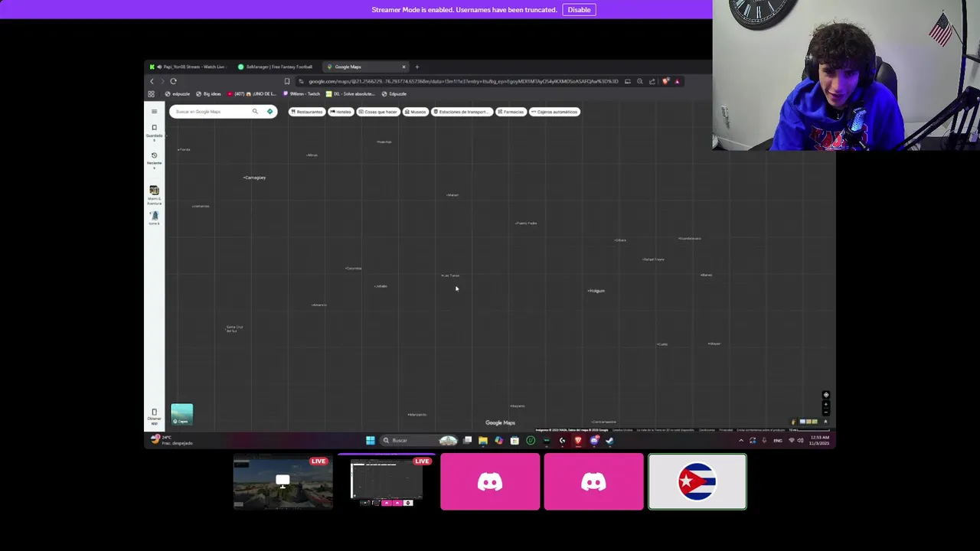Reload the current page
The image size is (980, 551).
tap(174, 81)
